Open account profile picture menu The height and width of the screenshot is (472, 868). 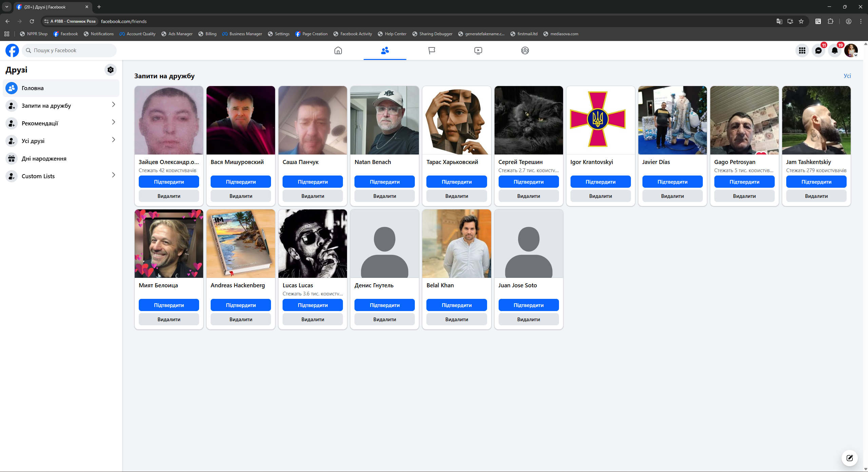point(851,50)
